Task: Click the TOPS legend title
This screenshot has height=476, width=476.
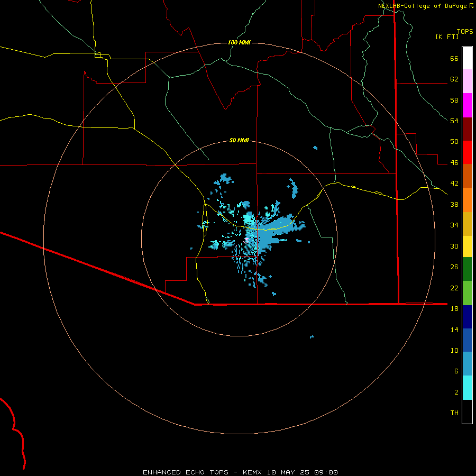Action: pyautogui.click(x=465, y=31)
